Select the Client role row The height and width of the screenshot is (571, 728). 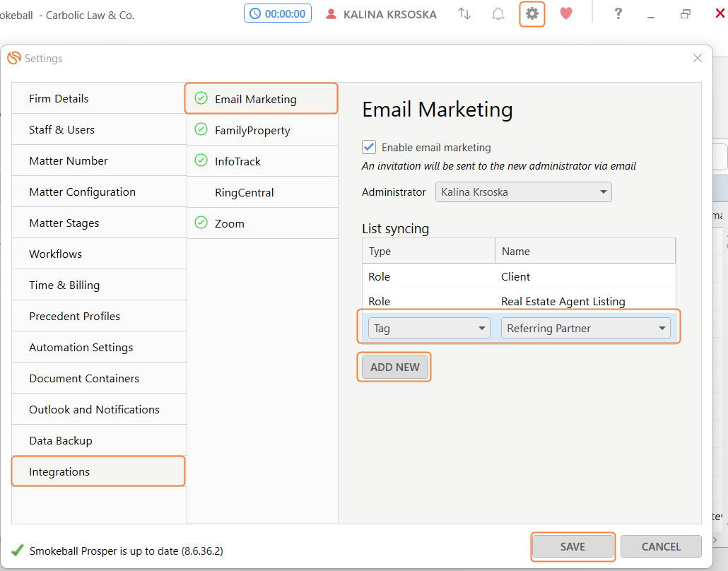(x=519, y=276)
